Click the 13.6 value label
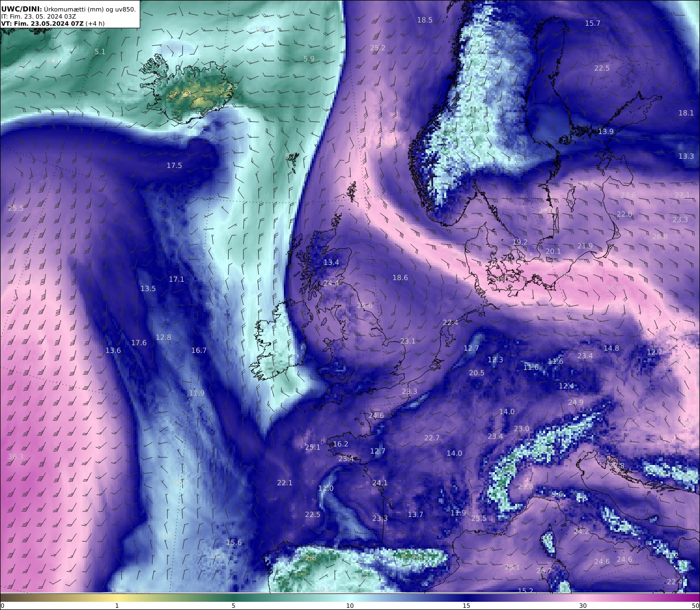 pyautogui.click(x=113, y=350)
